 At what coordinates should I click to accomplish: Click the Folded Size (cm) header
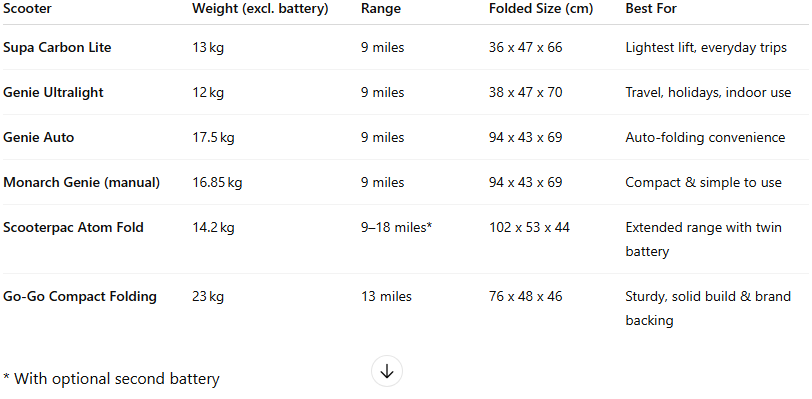click(541, 9)
